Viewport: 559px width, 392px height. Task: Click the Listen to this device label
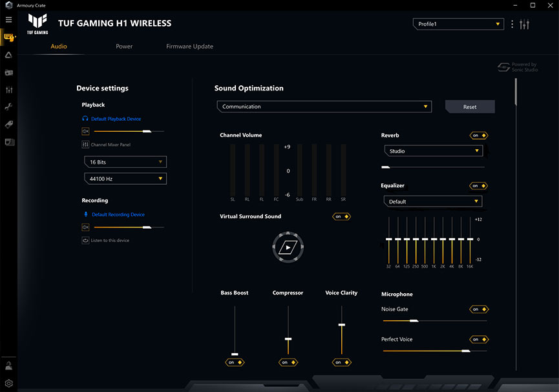click(x=110, y=240)
